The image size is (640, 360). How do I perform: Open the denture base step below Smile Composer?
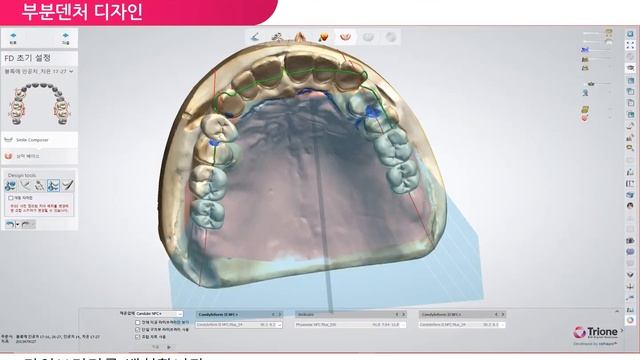coord(39,156)
